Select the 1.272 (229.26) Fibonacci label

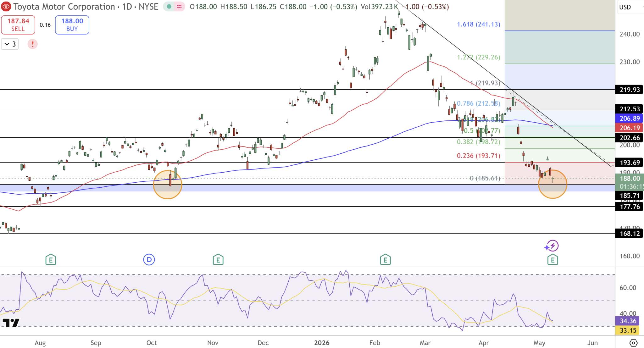(x=478, y=57)
